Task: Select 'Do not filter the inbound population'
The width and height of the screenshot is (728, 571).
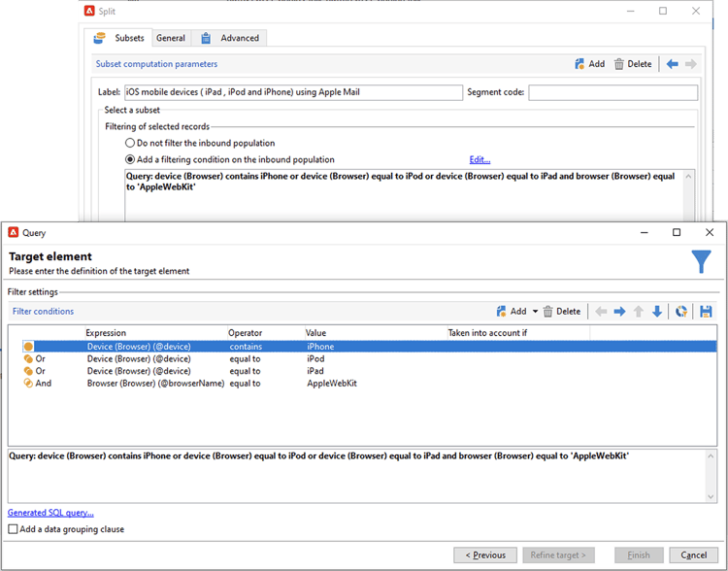Action: (130, 143)
